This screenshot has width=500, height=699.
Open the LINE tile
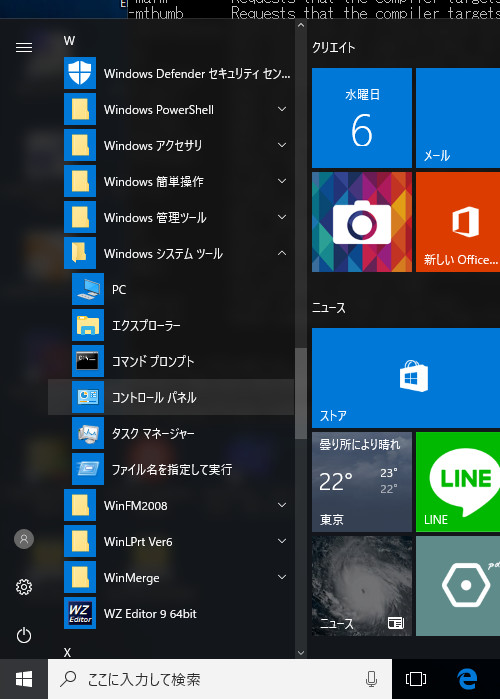[x=458, y=482]
